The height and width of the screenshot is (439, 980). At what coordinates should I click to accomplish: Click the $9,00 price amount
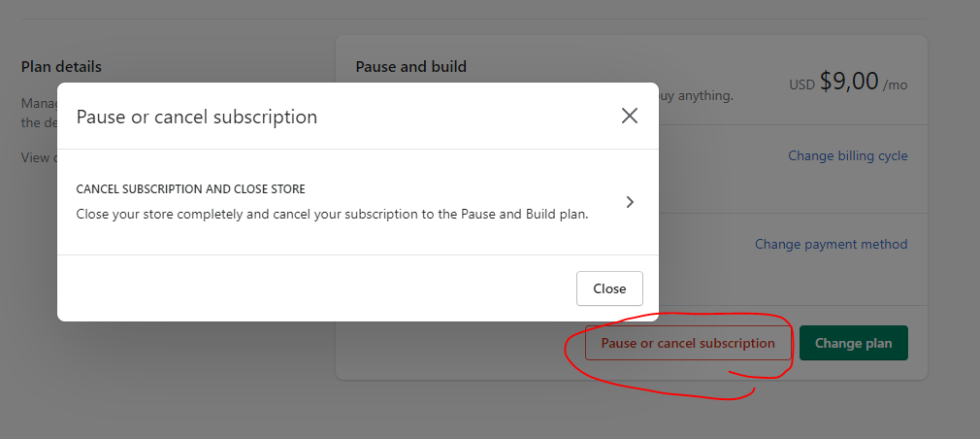(x=849, y=82)
